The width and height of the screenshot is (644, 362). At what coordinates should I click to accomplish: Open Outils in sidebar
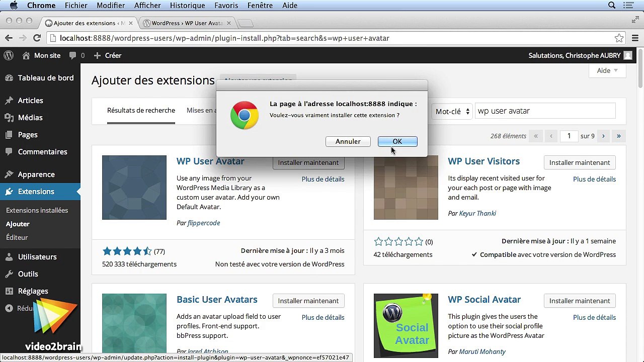click(40, 274)
